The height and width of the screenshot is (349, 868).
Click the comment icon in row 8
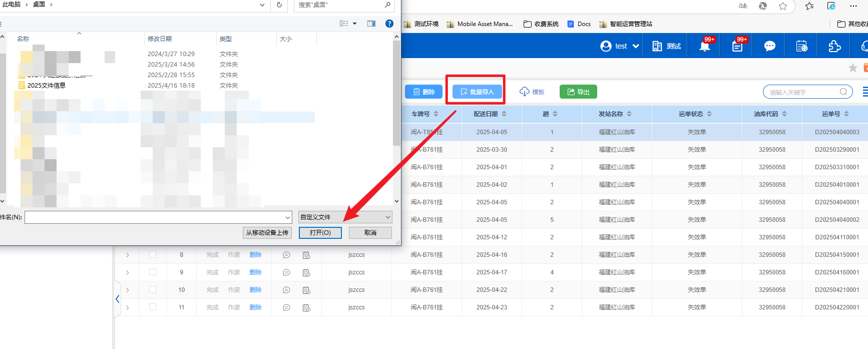[286, 255]
